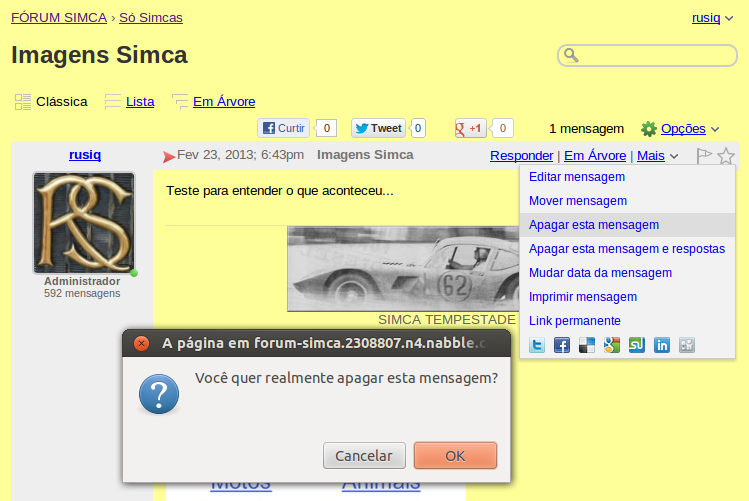Share via the Twitter icon in menu
Image resolution: width=749 pixels, height=501 pixels.
[x=537, y=345]
